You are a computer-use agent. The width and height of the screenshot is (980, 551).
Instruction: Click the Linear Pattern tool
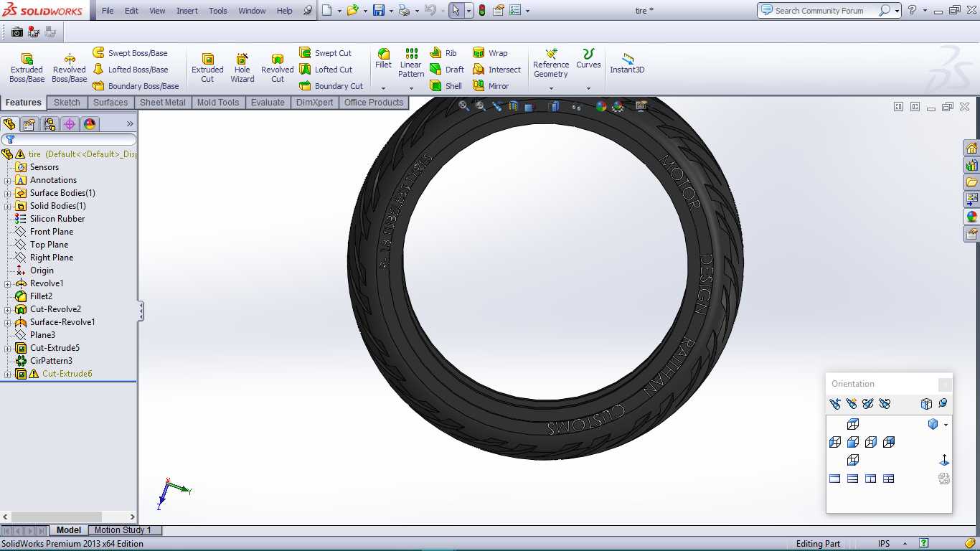tap(411, 63)
